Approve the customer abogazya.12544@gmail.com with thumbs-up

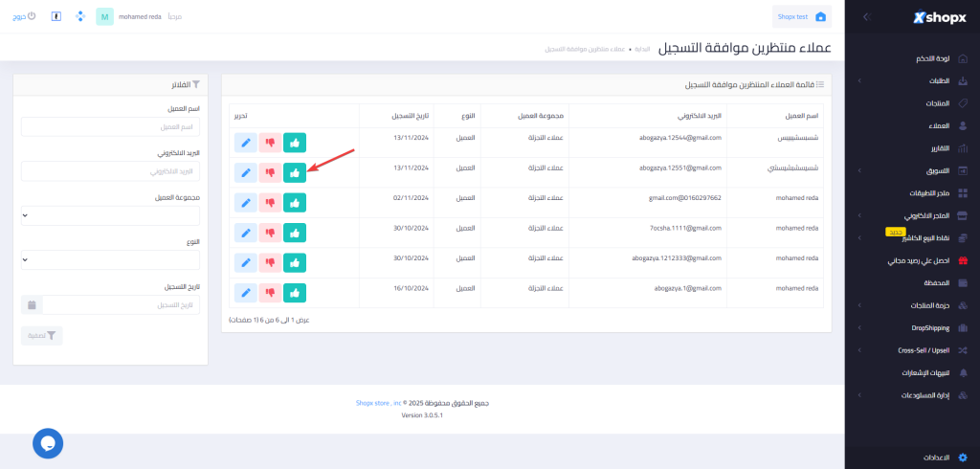click(x=295, y=143)
